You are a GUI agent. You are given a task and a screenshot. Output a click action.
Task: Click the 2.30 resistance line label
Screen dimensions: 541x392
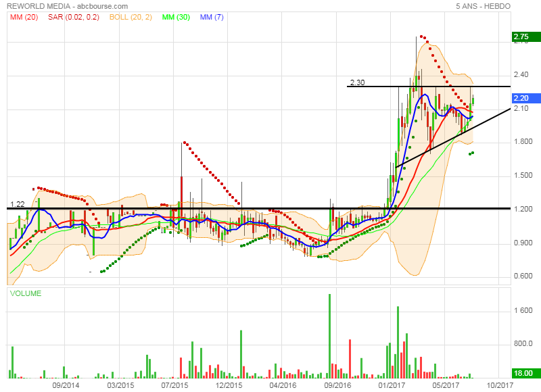click(x=358, y=82)
